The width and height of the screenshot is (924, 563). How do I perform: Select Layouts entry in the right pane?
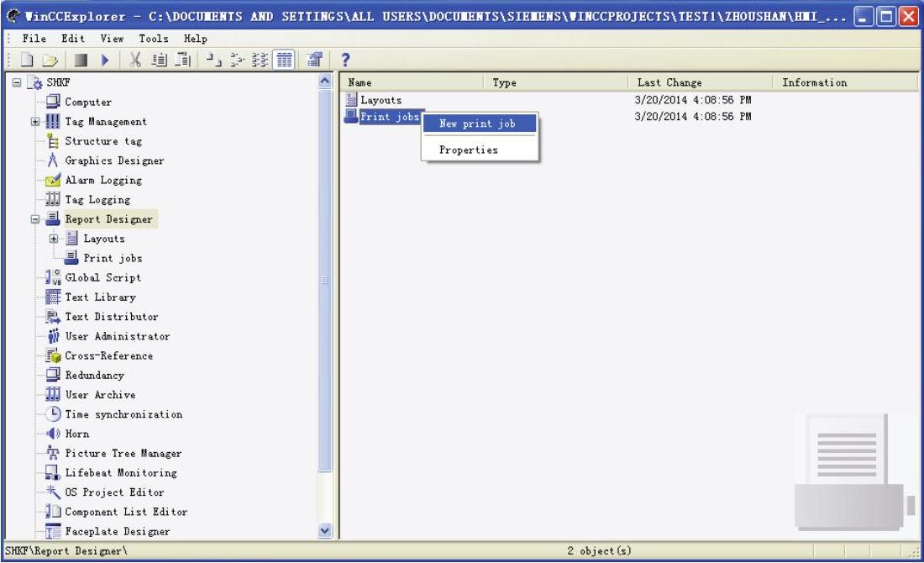click(x=381, y=101)
